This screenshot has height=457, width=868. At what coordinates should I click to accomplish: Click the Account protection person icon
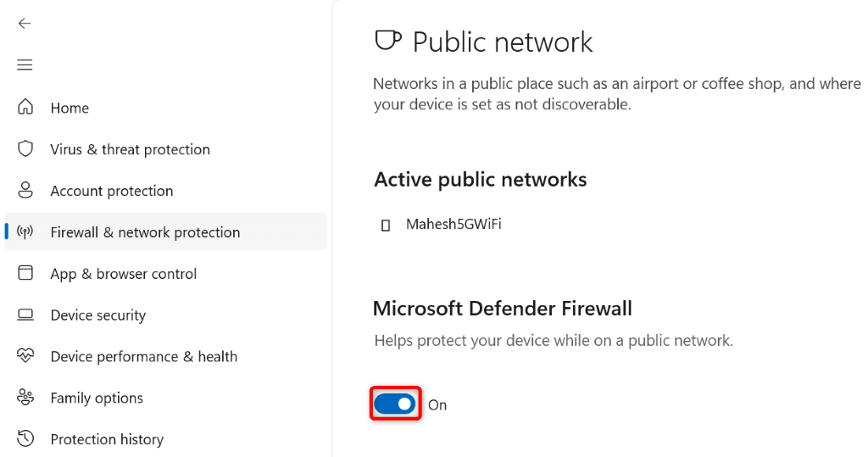[25, 191]
